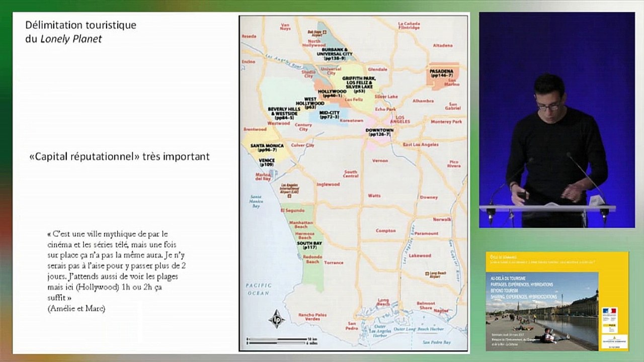Click the 'Compton' map label
Image resolution: width=644 pixels, height=362 pixels.
pyautogui.click(x=386, y=231)
